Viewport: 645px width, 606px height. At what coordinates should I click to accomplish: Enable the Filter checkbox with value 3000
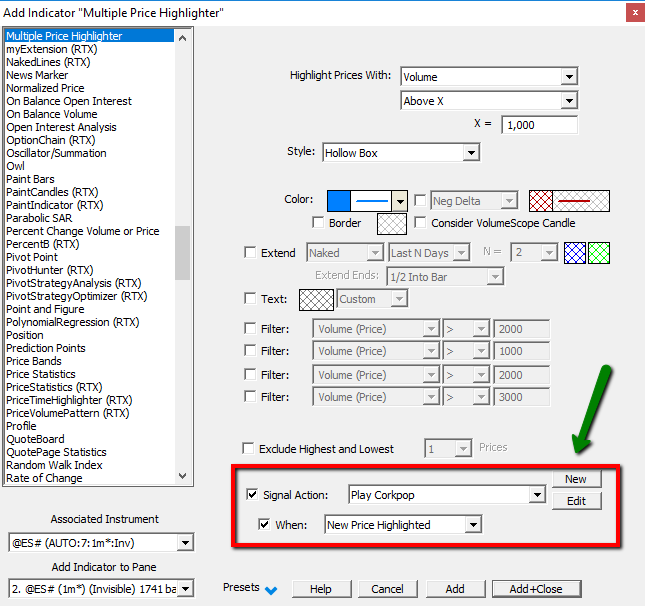point(250,397)
